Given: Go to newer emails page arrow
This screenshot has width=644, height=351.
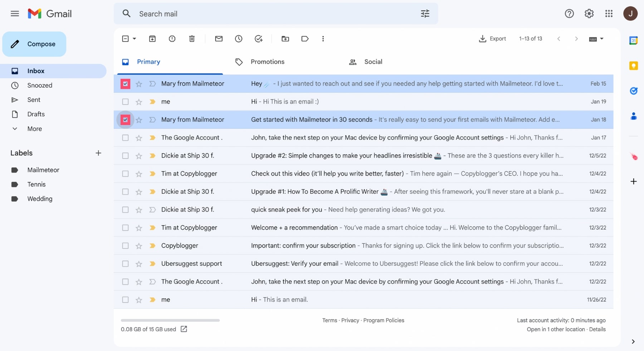Looking at the screenshot, I should 558,39.
